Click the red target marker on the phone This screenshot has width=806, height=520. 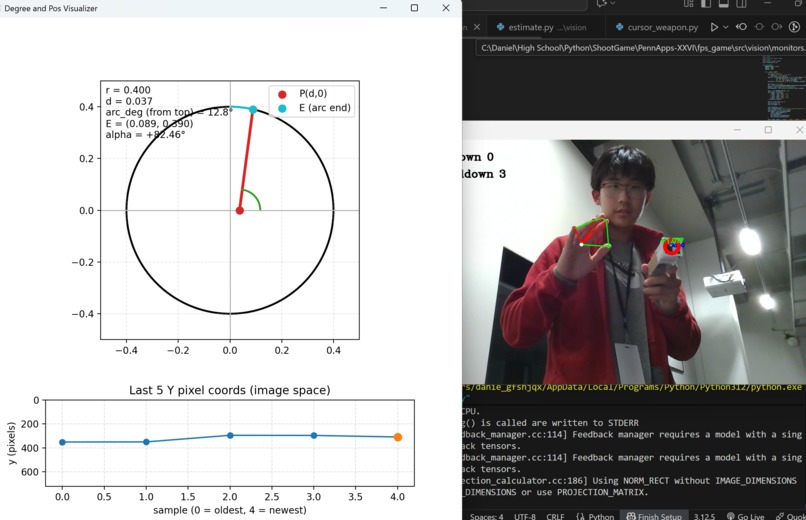(x=671, y=247)
